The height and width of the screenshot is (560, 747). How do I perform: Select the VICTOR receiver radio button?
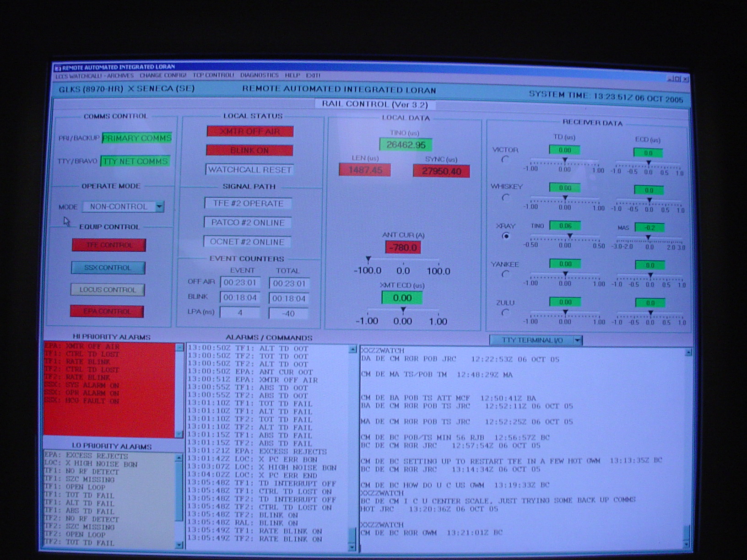[x=505, y=159]
